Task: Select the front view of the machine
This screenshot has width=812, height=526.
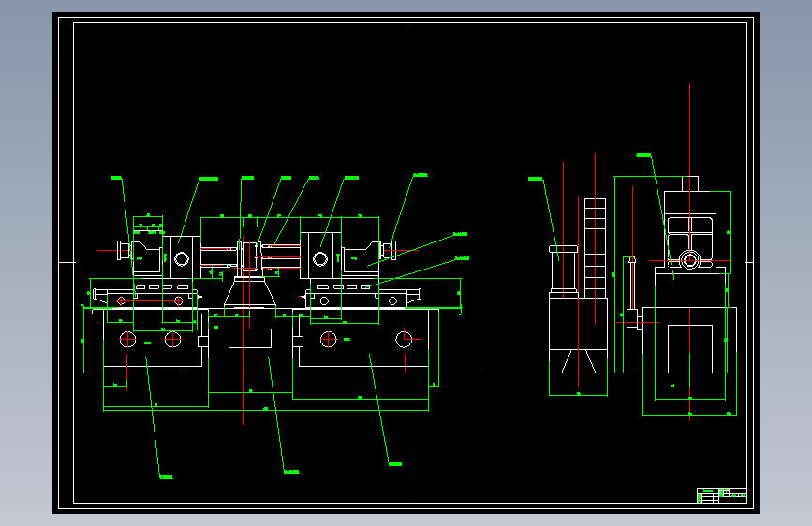Action: [x=276, y=326]
